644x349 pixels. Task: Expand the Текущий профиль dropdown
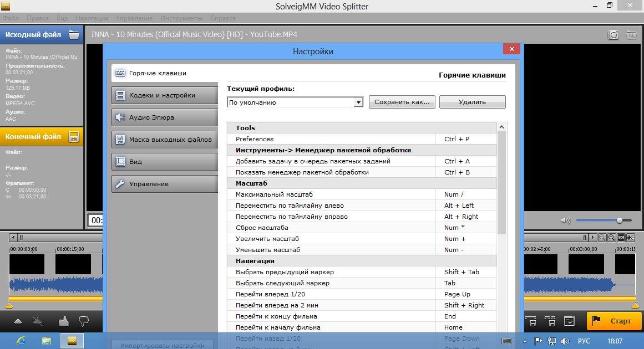pos(358,102)
